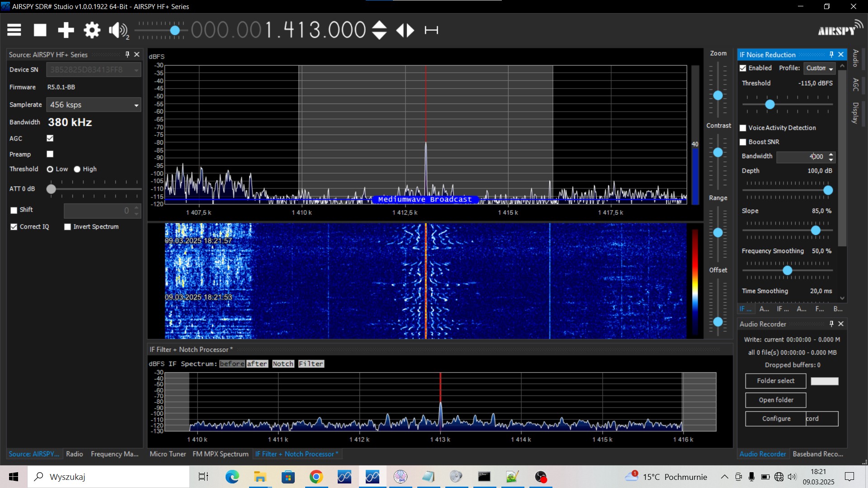Pin the Audio Recorder panel
This screenshot has width=868, height=488.
tap(831, 324)
